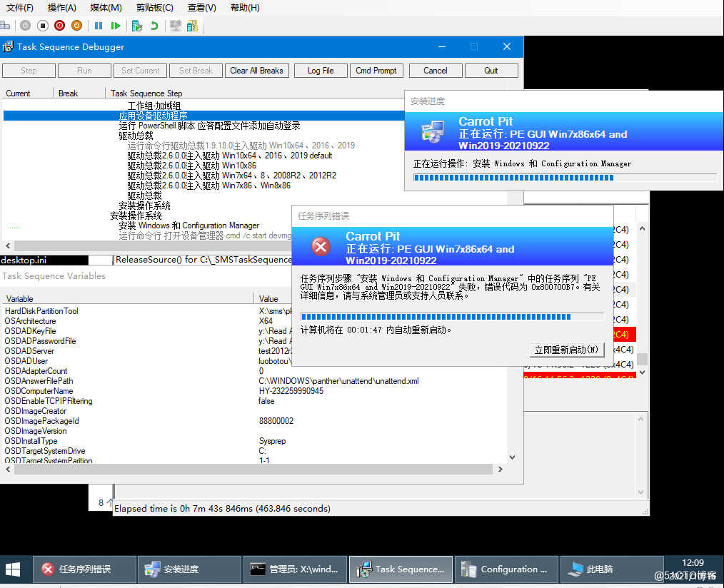Click the Value column header
The width and height of the screenshot is (724, 588).
pyautogui.click(x=268, y=298)
